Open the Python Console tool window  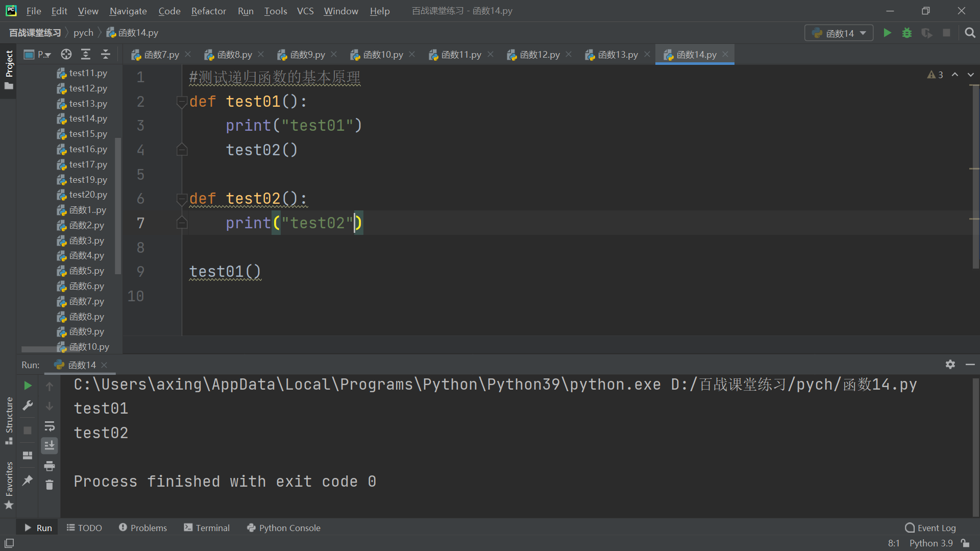(x=284, y=528)
